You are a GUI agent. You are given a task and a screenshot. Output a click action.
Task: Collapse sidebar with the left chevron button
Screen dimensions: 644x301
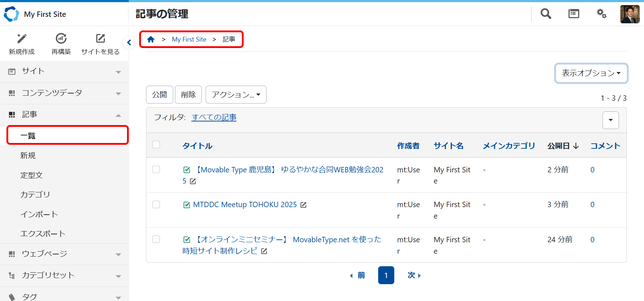[x=129, y=43]
